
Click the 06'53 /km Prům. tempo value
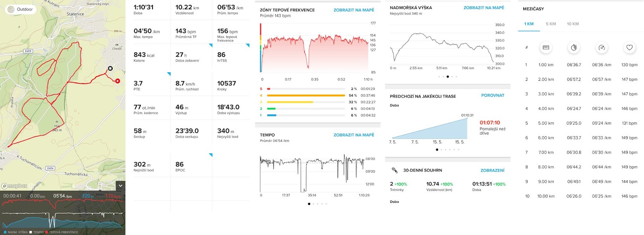[x=230, y=7]
